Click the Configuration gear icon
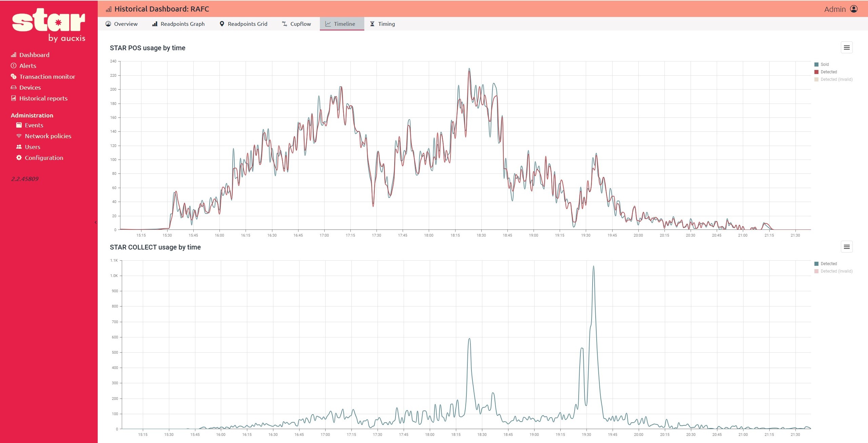Image resolution: width=868 pixels, height=443 pixels. coord(19,158)
